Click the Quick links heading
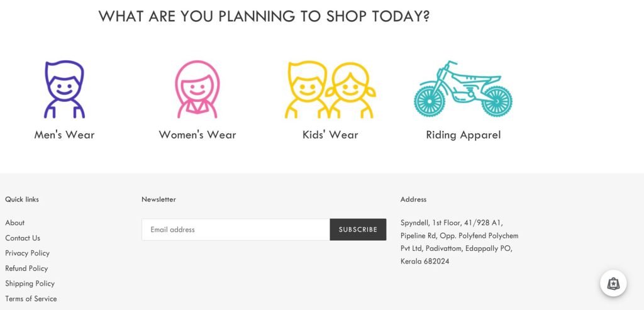 [x=22, y=199]
